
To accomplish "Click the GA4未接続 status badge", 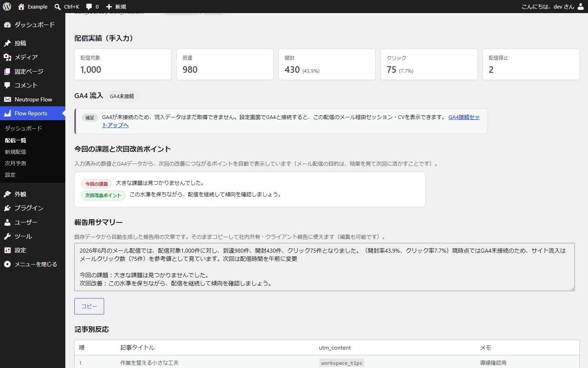I will 122,96.
